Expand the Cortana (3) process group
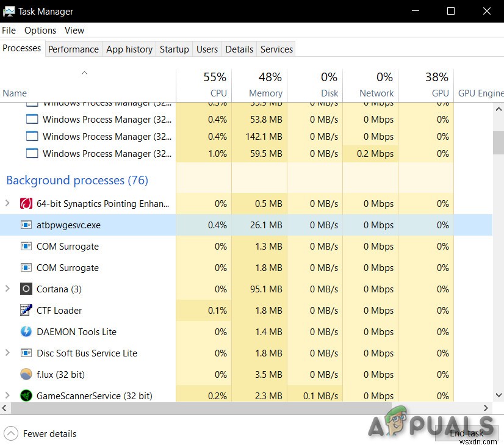The image size is (504, 448). [x=7, y=289]
